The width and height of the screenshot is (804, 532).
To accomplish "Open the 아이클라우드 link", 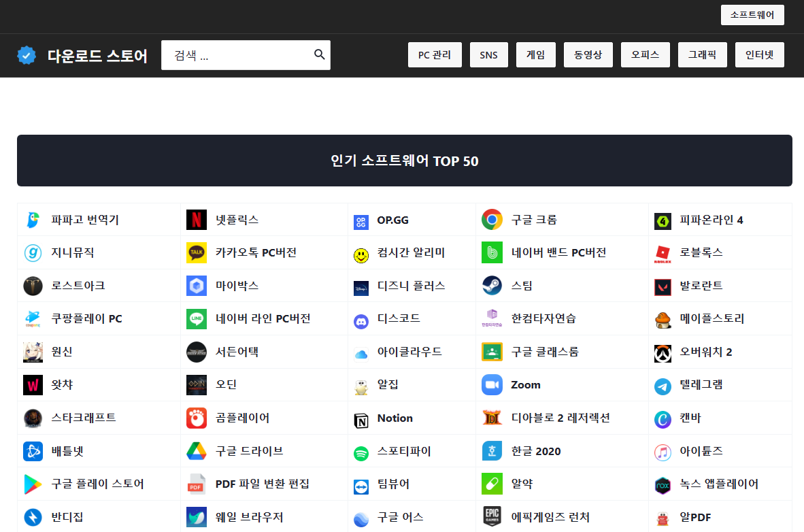I will [x=409, y=352].
